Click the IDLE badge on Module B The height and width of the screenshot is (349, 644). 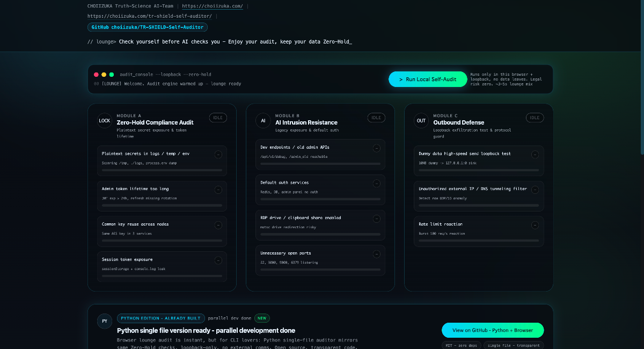click(x=376, y=118)
